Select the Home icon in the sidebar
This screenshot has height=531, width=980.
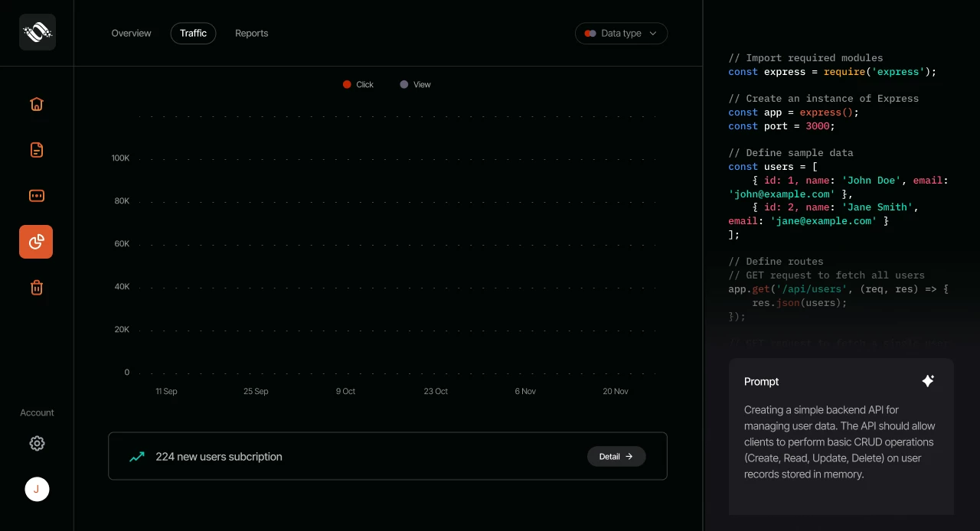click(36, 103)
